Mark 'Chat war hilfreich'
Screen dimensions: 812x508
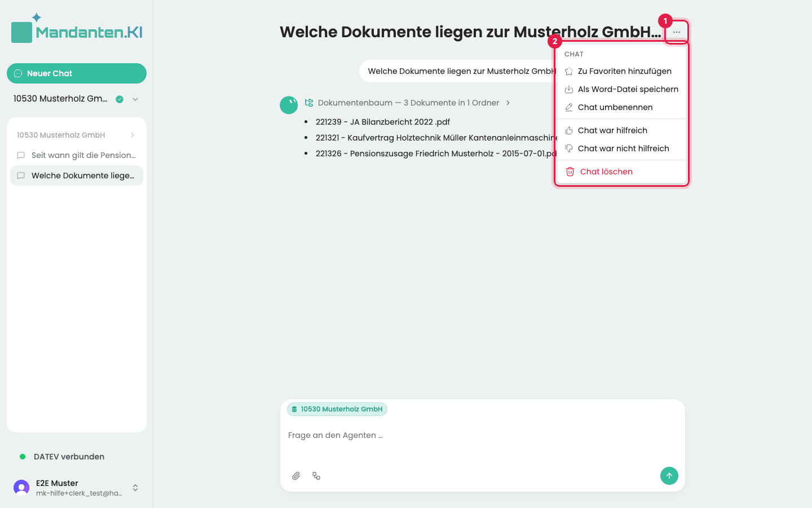point(621,131)
